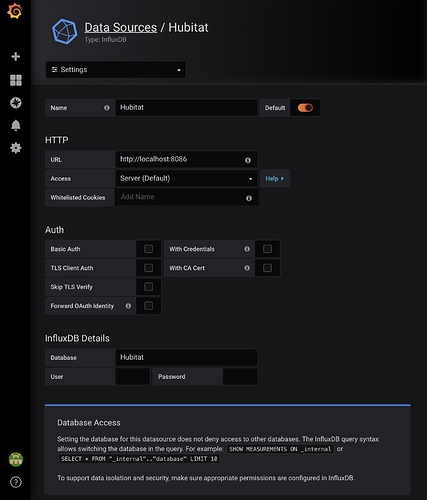Enable the Skip TLS Verify checkbox
Viewport: 427px width, 500px height.
[149, 287]
